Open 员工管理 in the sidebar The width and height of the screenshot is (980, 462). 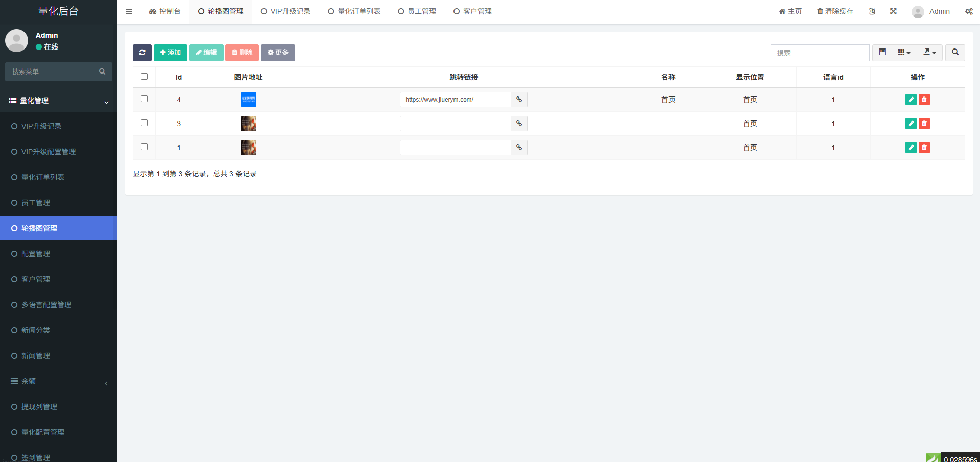point(59,203)
